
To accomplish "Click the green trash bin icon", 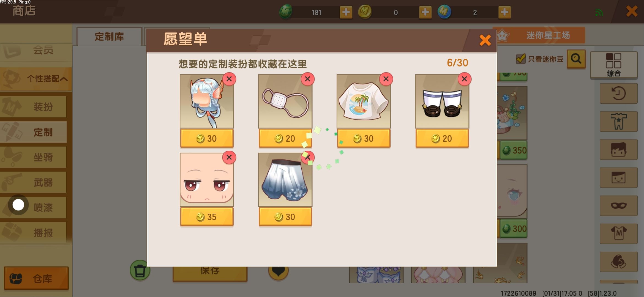I will [x=140, y=270].
